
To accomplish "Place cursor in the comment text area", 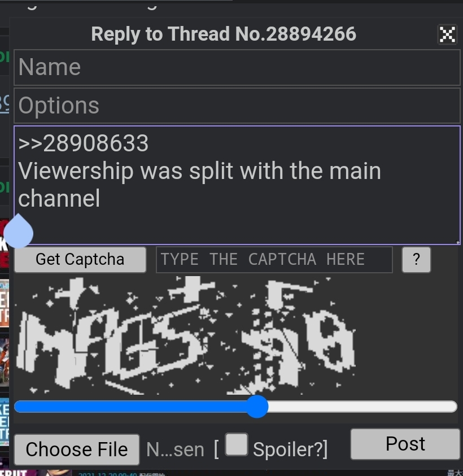I will [237, 185].
